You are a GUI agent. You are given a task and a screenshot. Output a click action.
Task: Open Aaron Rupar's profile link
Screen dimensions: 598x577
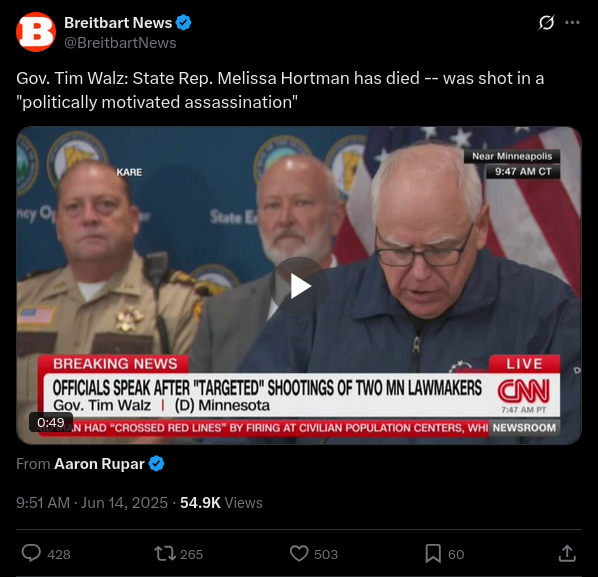coord(99,464)
